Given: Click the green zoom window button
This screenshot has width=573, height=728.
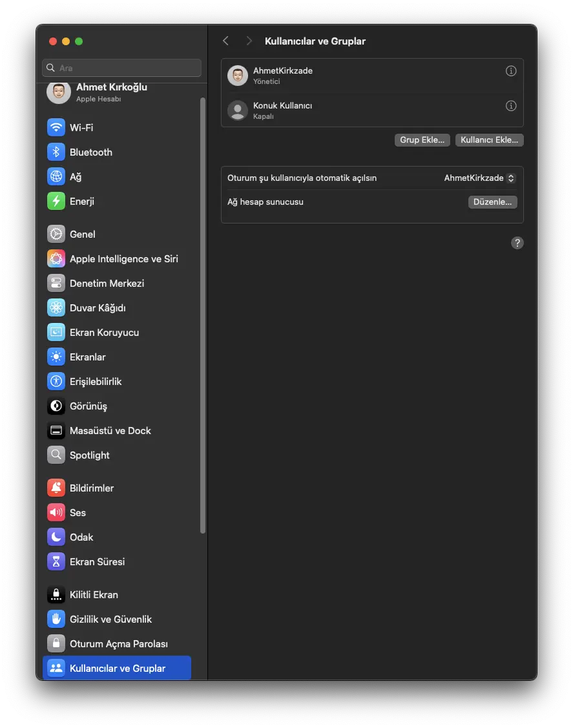Looking at the screenshot, I should point(79,41).
